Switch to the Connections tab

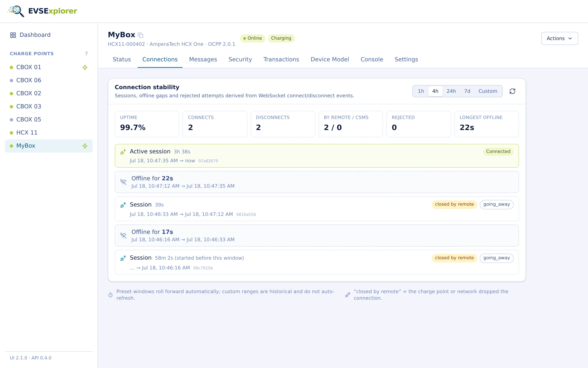(160, 59)
